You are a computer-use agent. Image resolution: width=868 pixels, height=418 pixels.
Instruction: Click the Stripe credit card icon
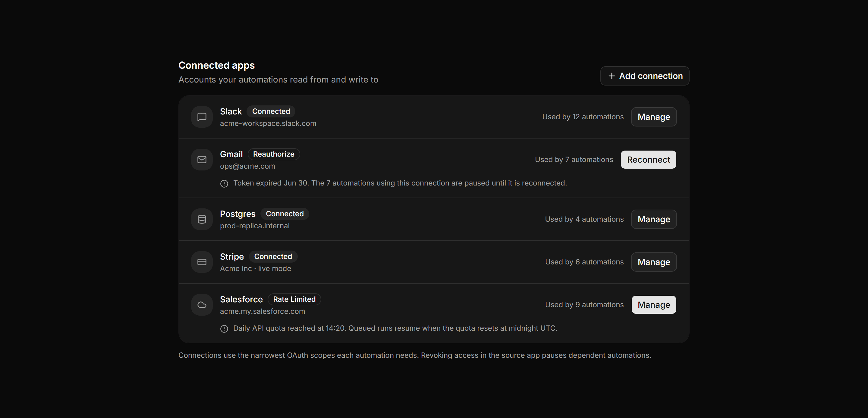(x=202, y=262)
